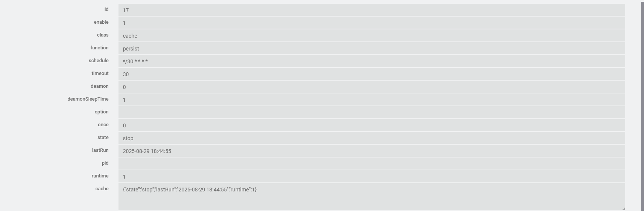644x211 pixels.
Task: Focus the empty pid field
Action: [371, 164]
